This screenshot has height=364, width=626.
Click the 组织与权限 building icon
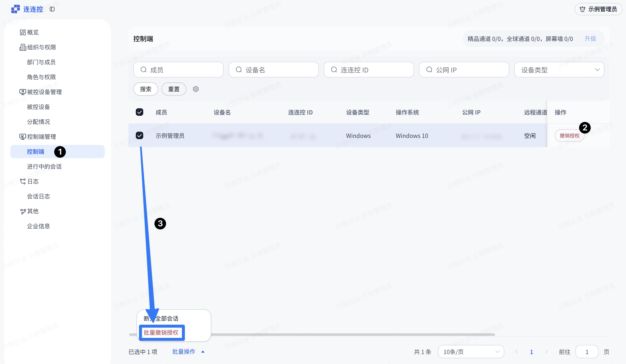coord(23,47)
